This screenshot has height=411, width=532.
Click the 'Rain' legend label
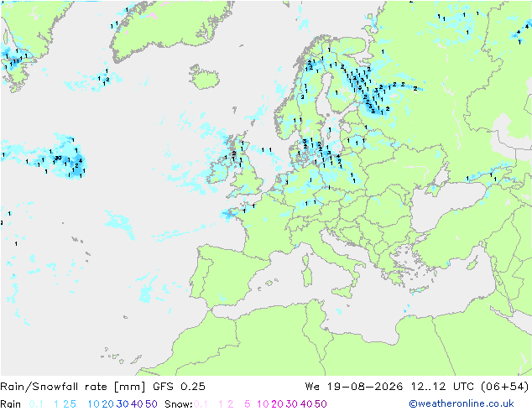[11, 404]
